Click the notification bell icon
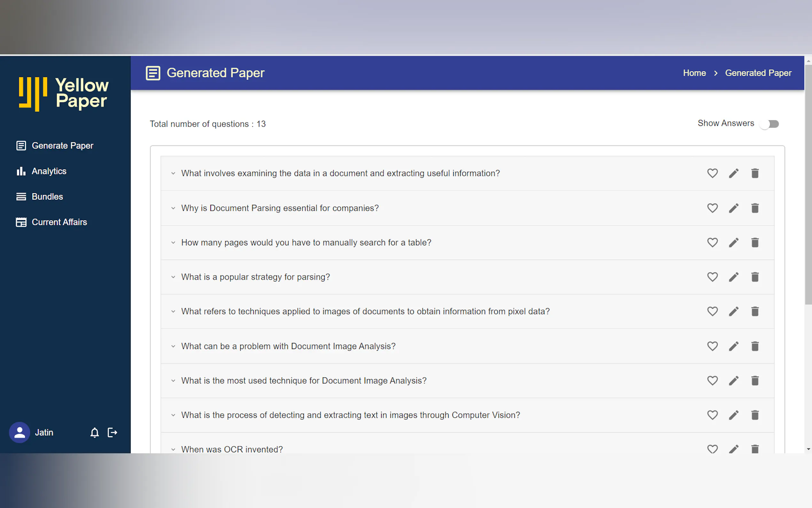 pos(95,433)
